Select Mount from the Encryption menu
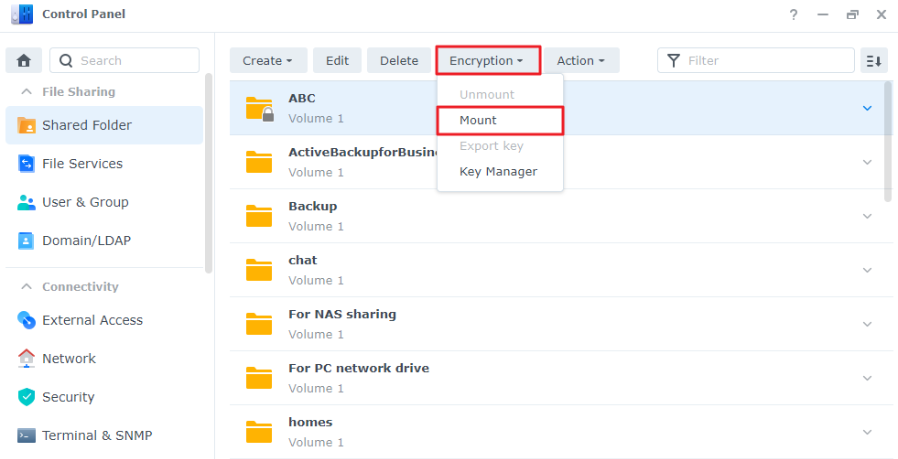The height and width of the screenshot is (459, 898). [x=501, y=120]
